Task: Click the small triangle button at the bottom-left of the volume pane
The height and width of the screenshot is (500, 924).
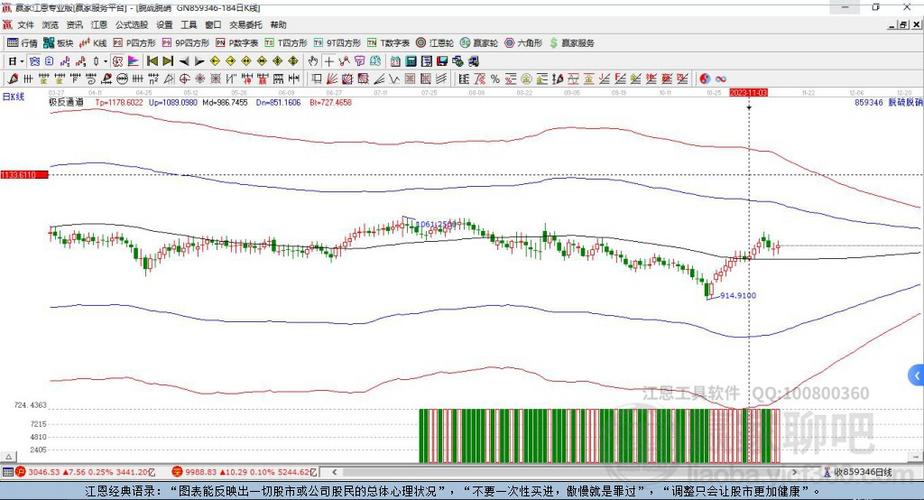Action: (x=8, y=457)
